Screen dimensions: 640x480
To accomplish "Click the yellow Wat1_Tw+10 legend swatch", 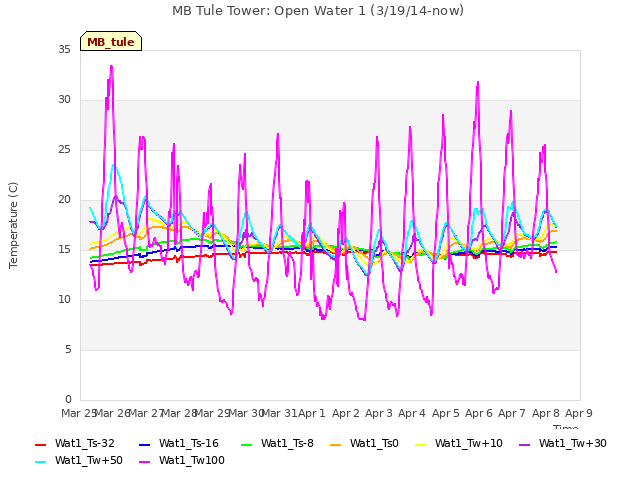I will (x=420, y=444).
